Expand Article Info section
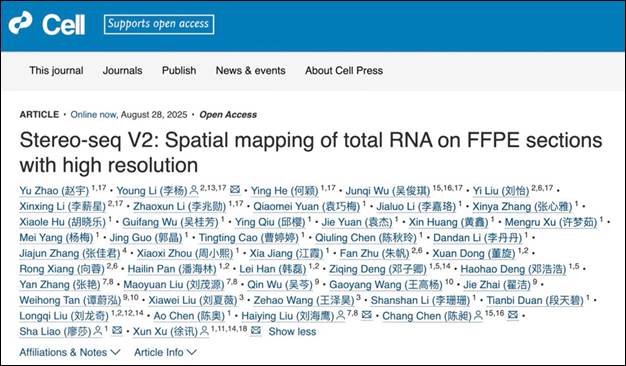The width and height of the screenshot is (626, 366). tap(166, 352)
